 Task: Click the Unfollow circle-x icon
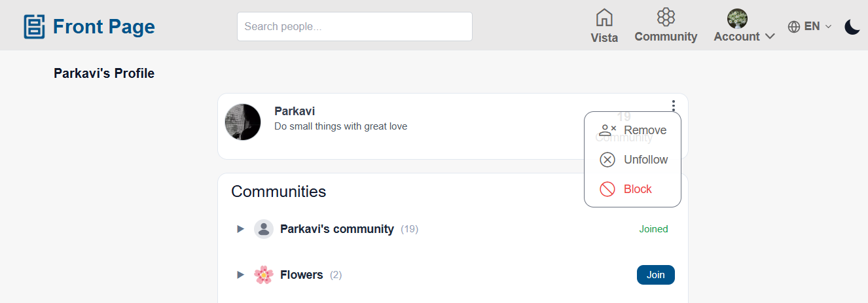pos(607,160)
